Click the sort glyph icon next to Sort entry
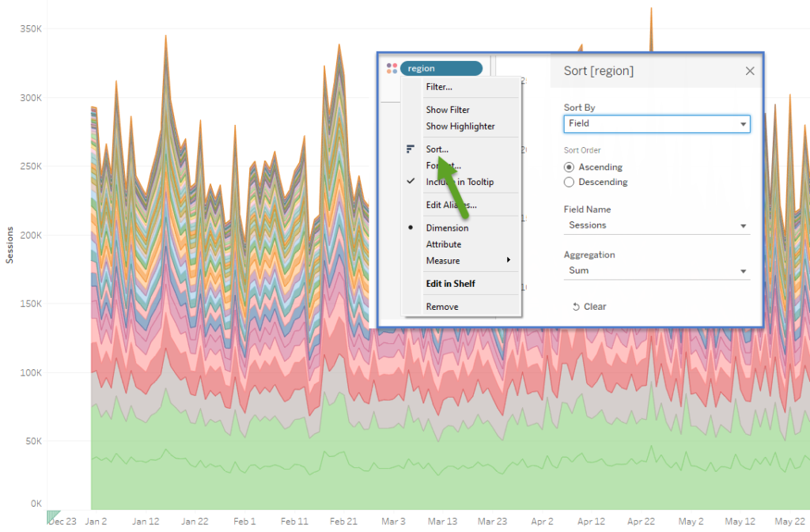 (411, 149)
